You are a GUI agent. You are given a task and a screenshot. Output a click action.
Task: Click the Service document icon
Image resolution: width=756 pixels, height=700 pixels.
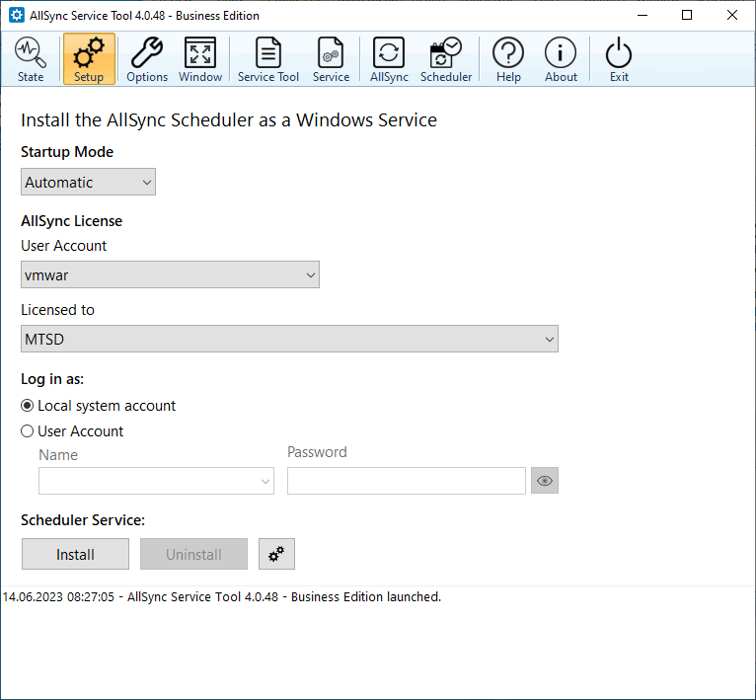click(331, 59)
